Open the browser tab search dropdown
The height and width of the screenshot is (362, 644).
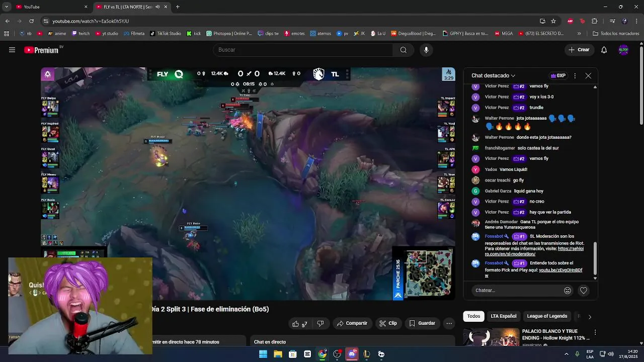coord(7,7)
